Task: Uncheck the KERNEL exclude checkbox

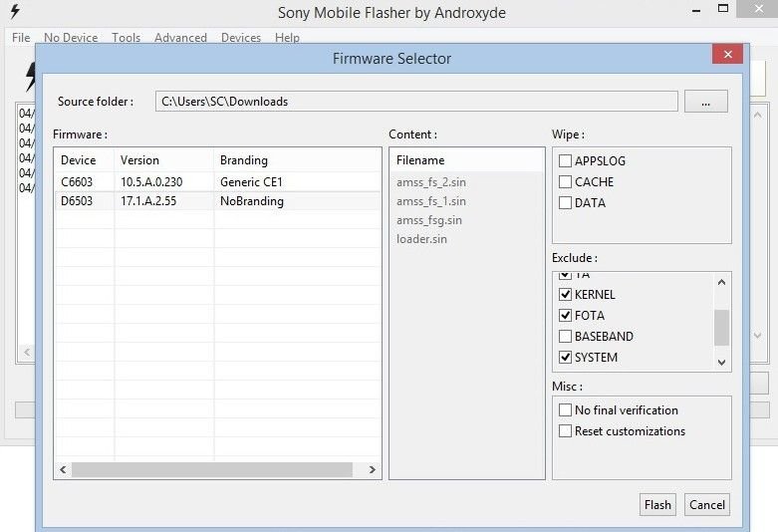Action: (565, 294)
